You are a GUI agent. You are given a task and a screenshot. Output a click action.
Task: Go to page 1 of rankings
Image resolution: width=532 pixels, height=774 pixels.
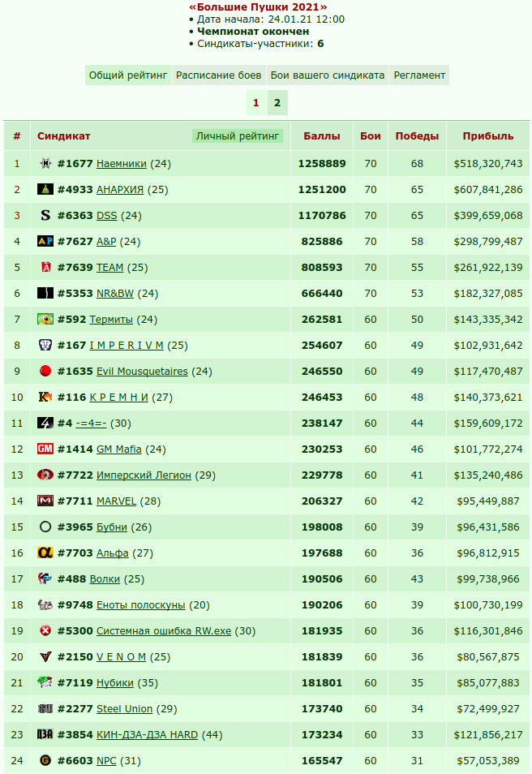point(256,103)
